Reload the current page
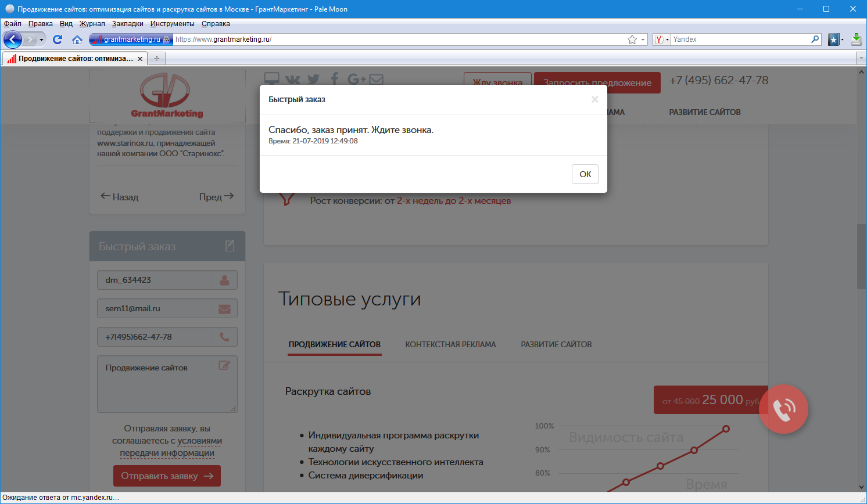The width and height of the screenshot is (867, 504). coord(58,39)
